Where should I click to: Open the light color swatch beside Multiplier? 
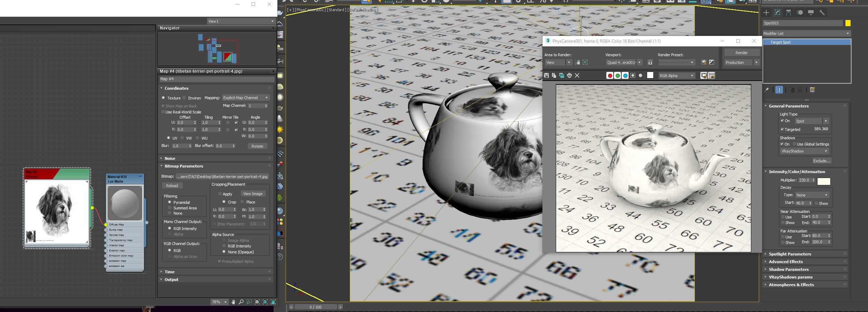point(824,181)
